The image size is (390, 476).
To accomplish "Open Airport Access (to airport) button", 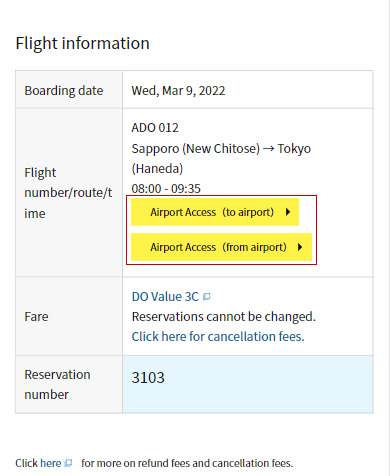I will pyautogui.click(x=215, y=212).
